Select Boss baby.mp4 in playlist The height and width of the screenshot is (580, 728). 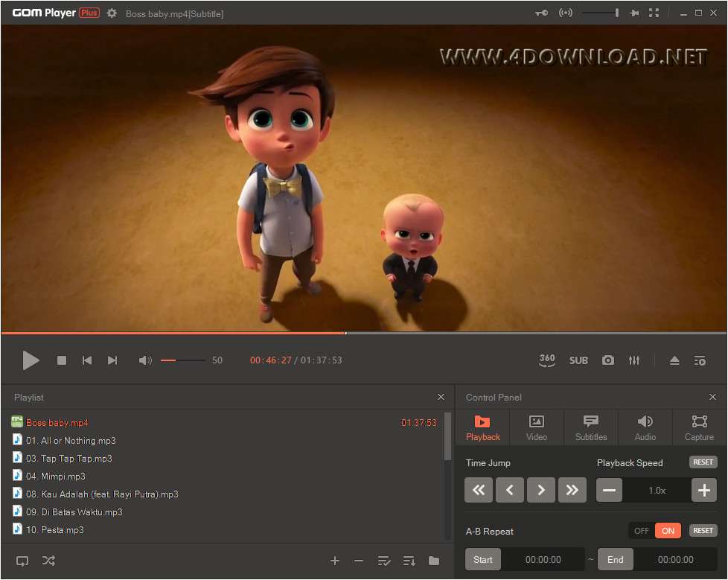coord(224,423)
